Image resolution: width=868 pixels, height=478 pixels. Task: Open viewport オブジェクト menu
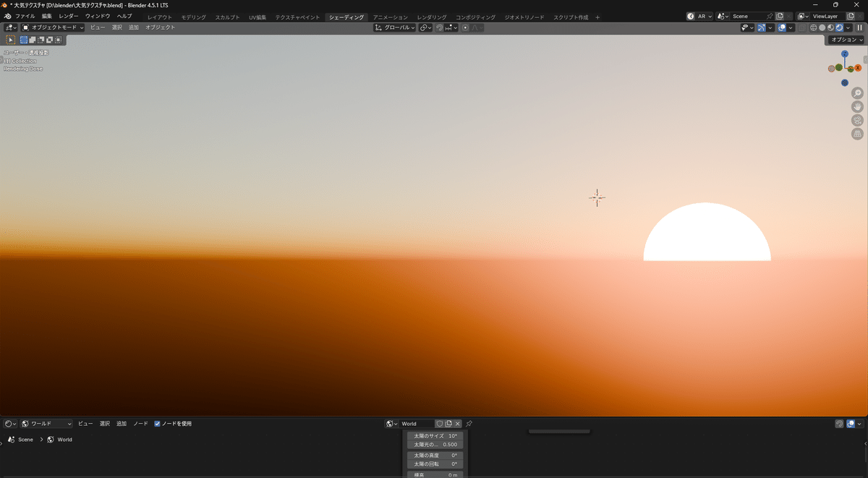click(x=160, y=27)
